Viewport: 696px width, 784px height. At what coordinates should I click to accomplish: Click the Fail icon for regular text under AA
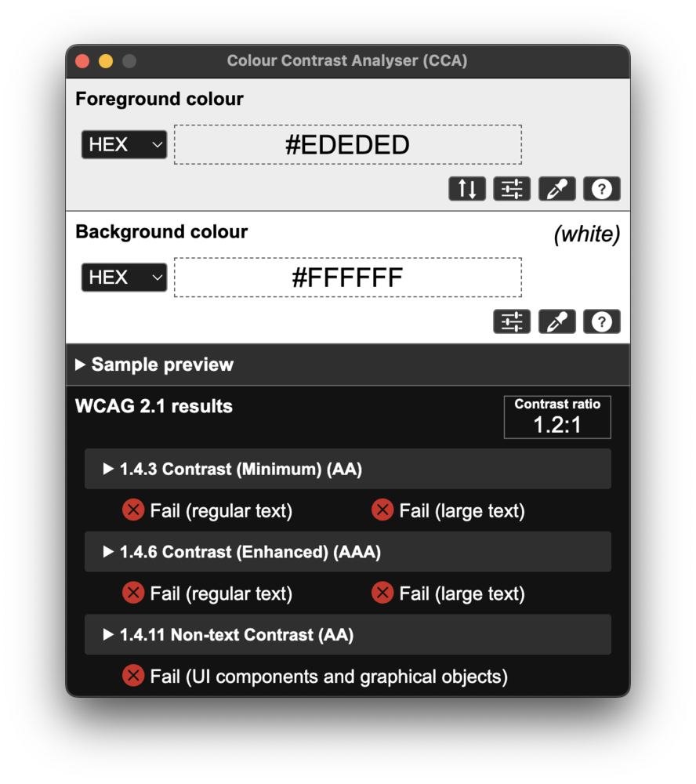[133, 510]
